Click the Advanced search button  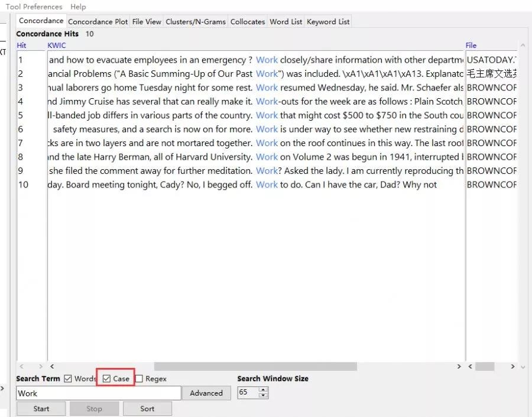(206, 393)
